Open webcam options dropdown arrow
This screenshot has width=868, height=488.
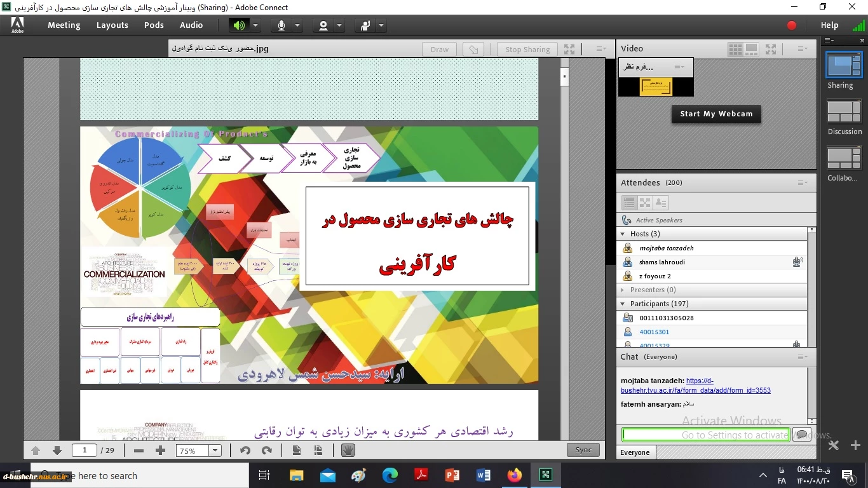click(x=339, y=25)
